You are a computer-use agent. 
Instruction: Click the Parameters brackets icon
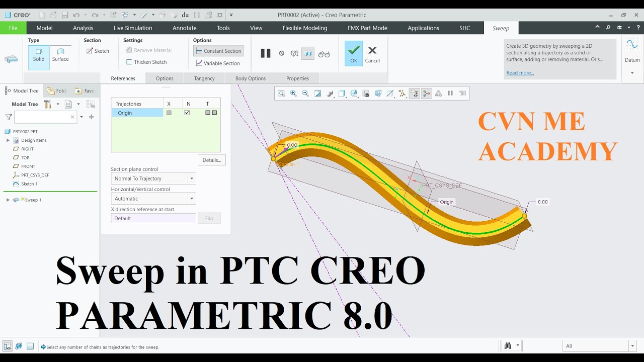click(197, 15)
